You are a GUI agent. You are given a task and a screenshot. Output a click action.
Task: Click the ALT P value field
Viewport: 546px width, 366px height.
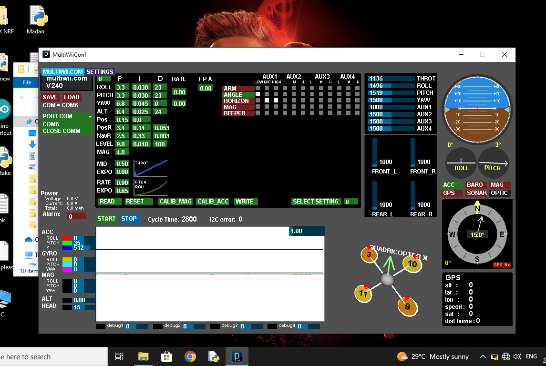coord(122,111)
